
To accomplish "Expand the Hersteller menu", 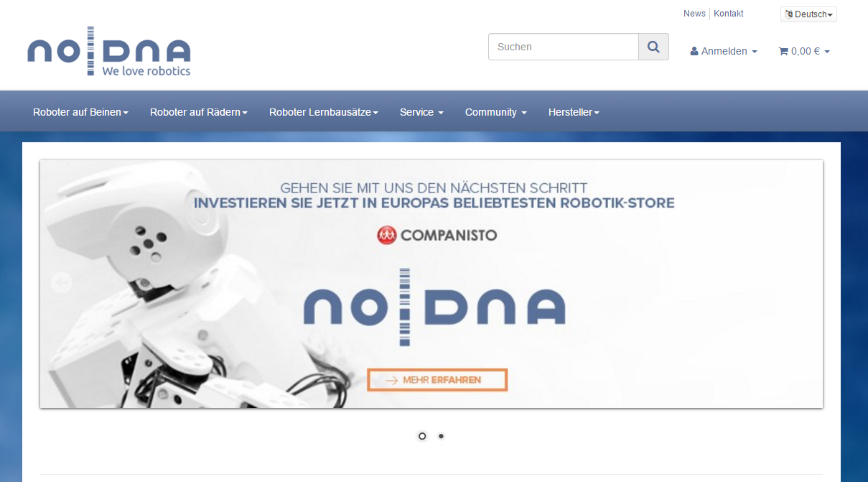I will [x=574, y=112].
